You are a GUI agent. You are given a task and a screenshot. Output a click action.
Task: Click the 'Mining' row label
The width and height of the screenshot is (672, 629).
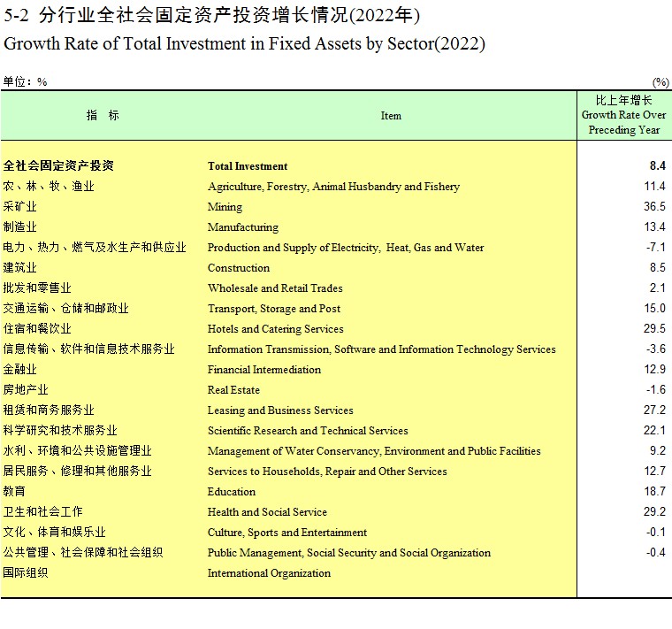(225, 207)
